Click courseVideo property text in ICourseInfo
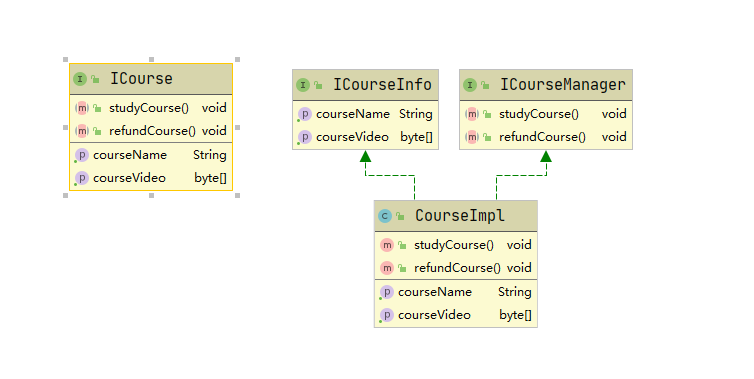The height and width of the screenshot is (379, 754). (352, 137)
